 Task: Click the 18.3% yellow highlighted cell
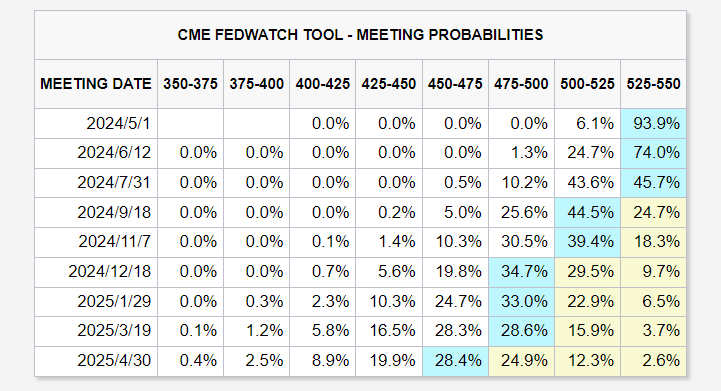pyautogui.click(x=653, y=242)
